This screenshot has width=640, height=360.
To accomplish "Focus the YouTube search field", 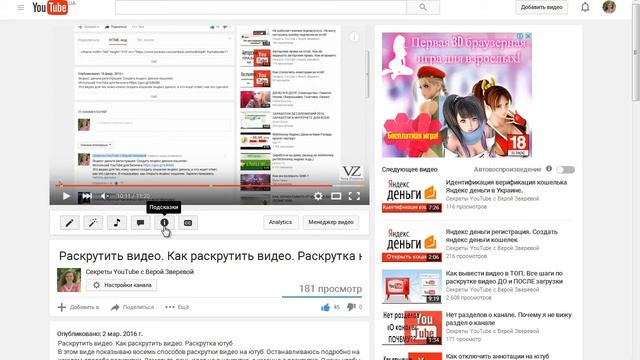I will click(x=261, y=7).
